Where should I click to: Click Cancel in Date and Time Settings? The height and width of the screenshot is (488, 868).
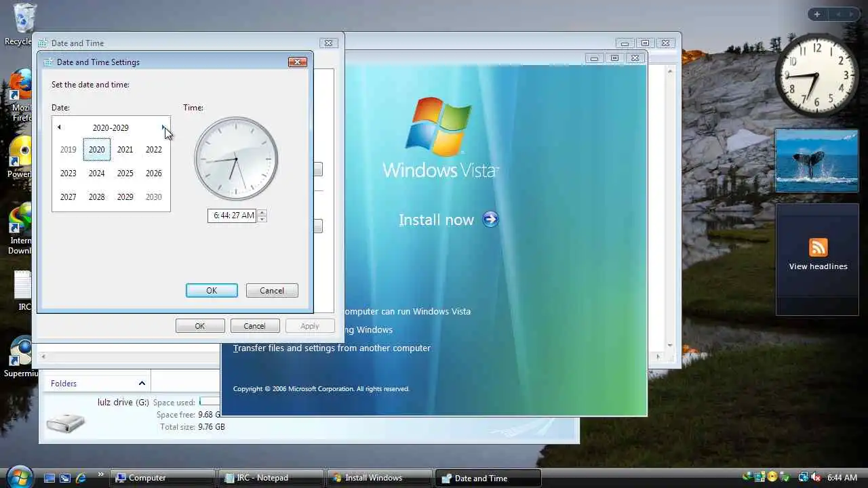click(272, 290)
